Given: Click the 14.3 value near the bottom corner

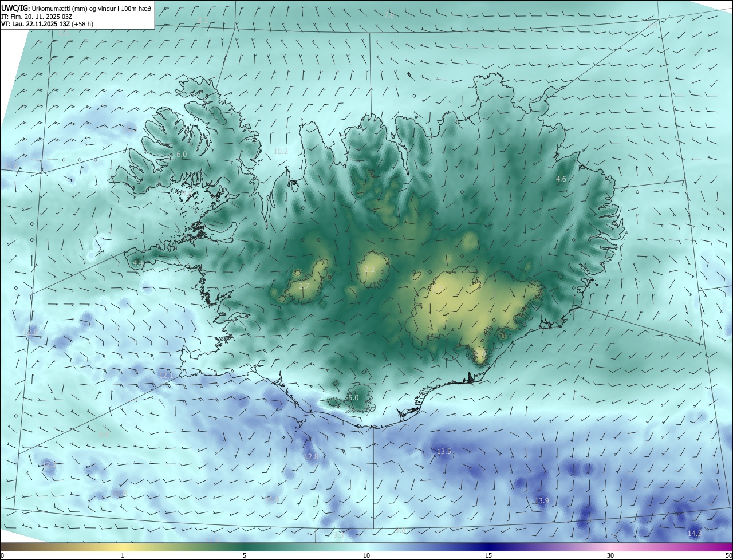Looking at the screenshot, I should click(694, 533).
